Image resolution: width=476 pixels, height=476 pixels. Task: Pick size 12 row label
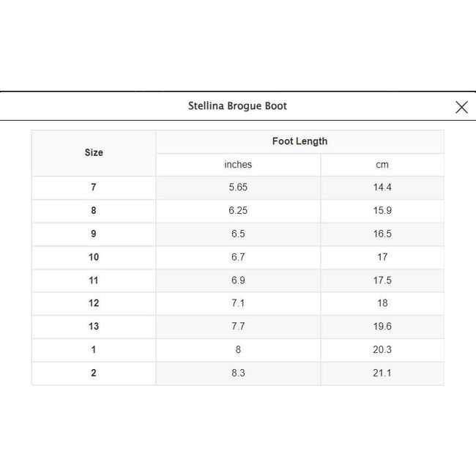(94, 303)
